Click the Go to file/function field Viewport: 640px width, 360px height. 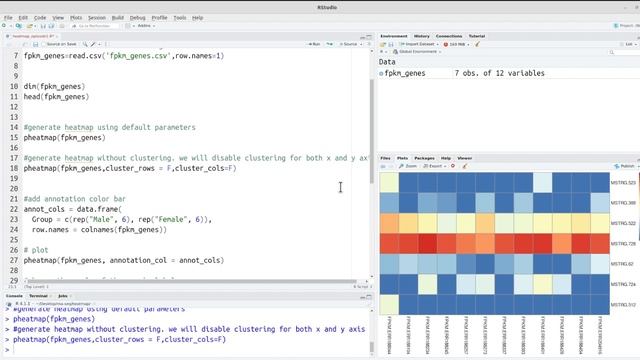tap(95, 26)
